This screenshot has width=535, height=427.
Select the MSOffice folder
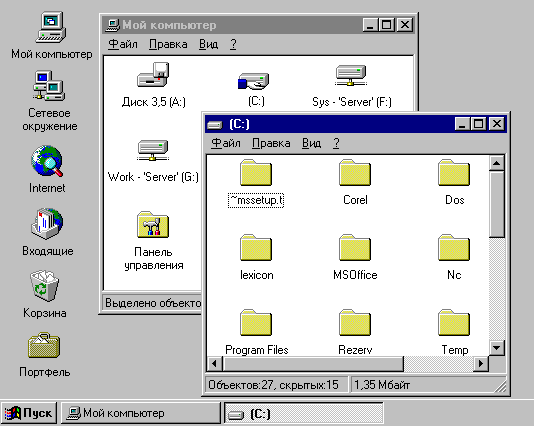tap(355, 248)
